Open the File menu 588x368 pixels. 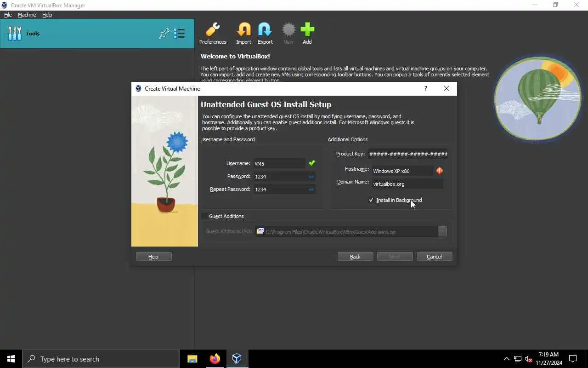pyautogui.click(x=8, y=15)
